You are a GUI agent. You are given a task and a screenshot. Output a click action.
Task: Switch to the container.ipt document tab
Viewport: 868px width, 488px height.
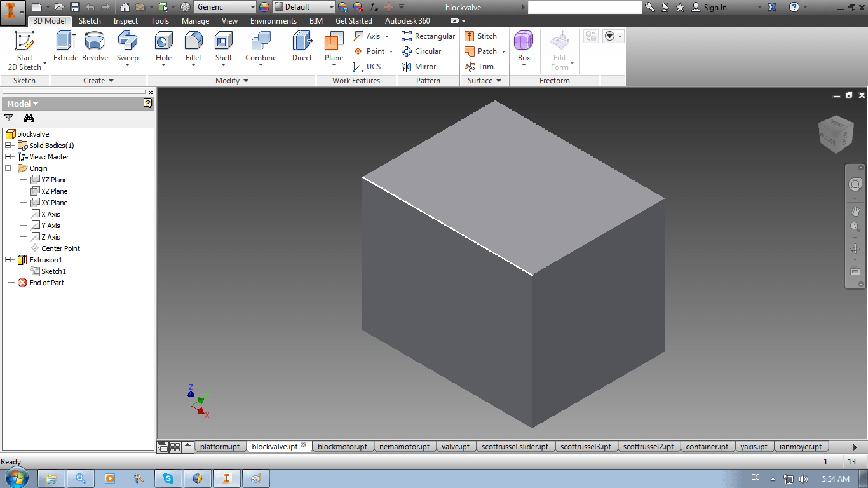click(707, 447)
